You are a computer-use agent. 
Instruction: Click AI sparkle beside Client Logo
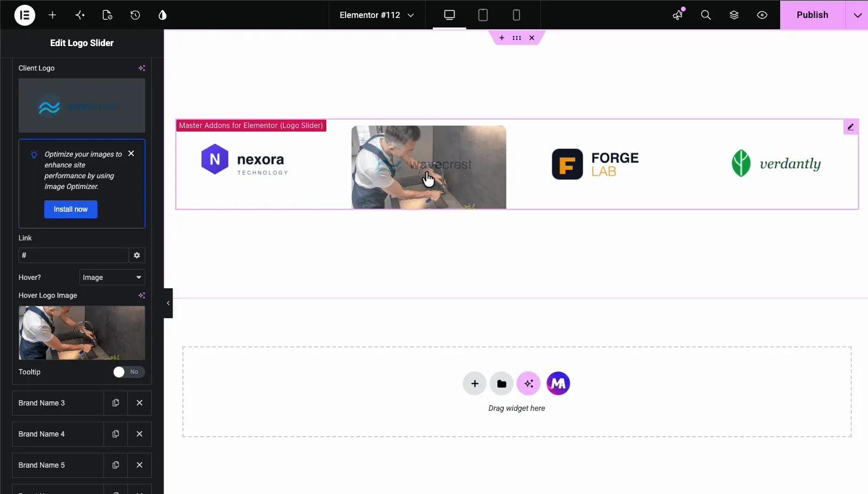pos(142,68)
